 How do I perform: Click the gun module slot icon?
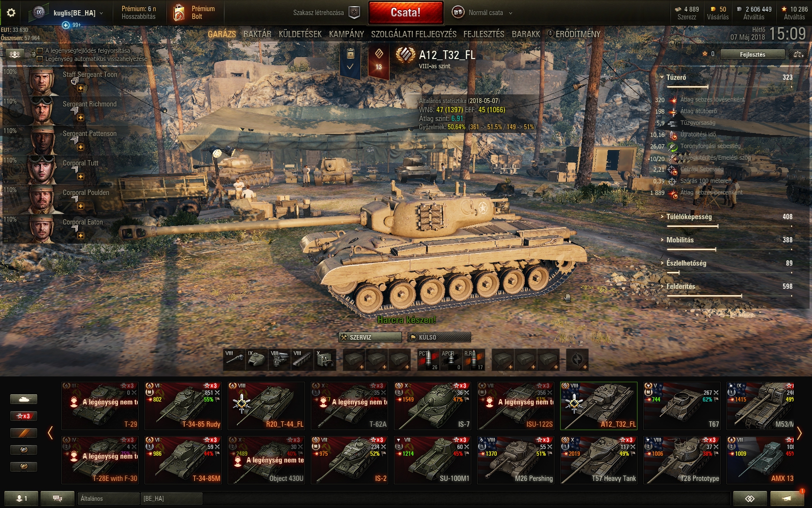pos(234,360)
